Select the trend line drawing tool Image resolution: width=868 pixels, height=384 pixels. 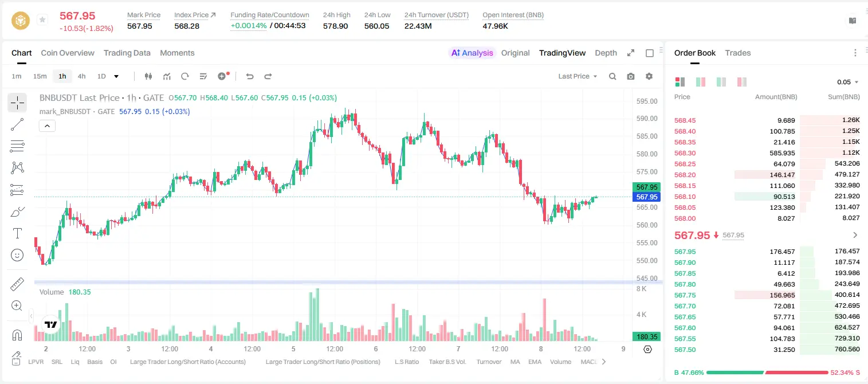point(17,124)
